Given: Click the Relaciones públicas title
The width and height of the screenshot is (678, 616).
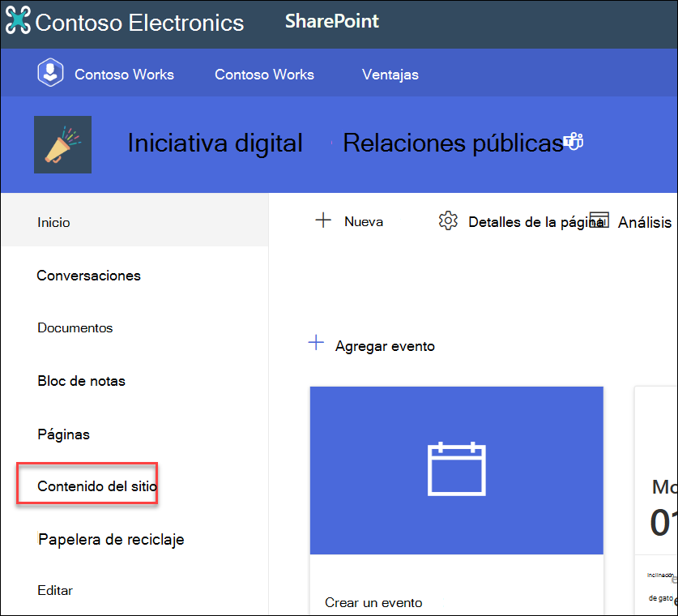Looking at the screenshot, I should [x=453, y=143].
